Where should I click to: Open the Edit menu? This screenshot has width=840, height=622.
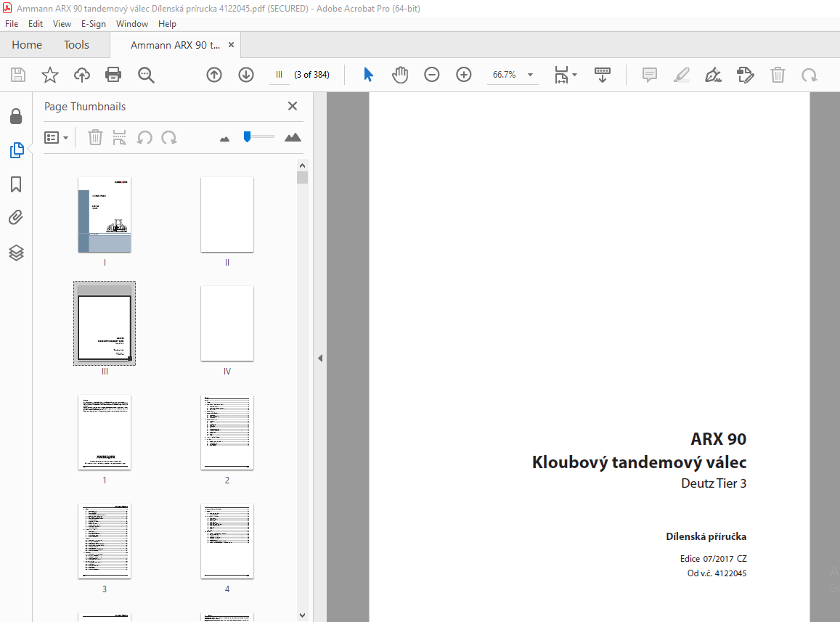click(x=36, y=23)
